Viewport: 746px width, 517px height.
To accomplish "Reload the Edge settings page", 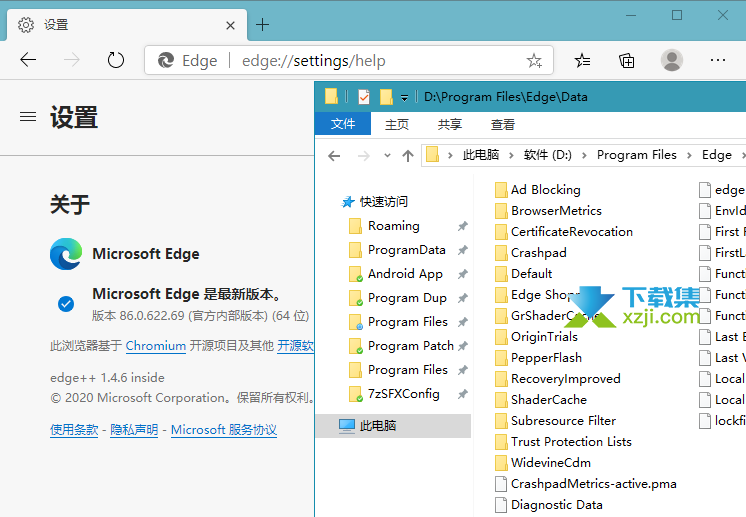I will point(116,60).
